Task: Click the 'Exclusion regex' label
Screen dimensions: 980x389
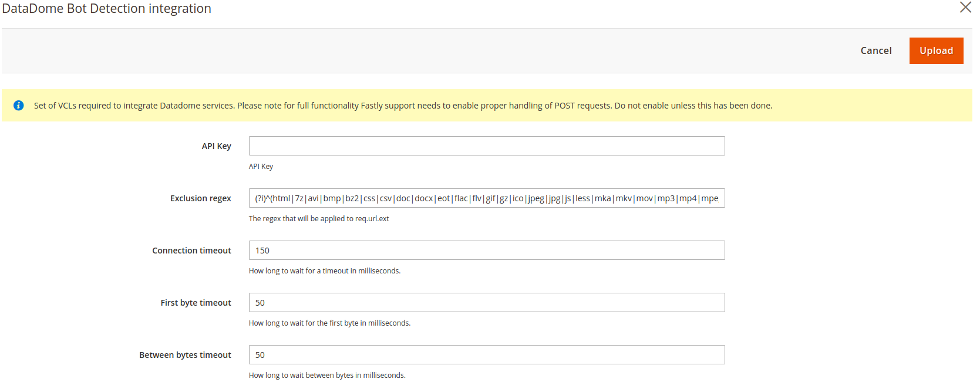Action: pyautogui.click(x=201, y=198)
